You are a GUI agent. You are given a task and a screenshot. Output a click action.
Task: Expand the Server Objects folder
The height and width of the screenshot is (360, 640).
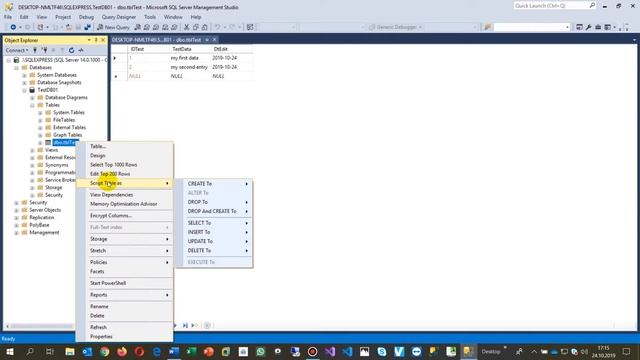coord(17,210)
